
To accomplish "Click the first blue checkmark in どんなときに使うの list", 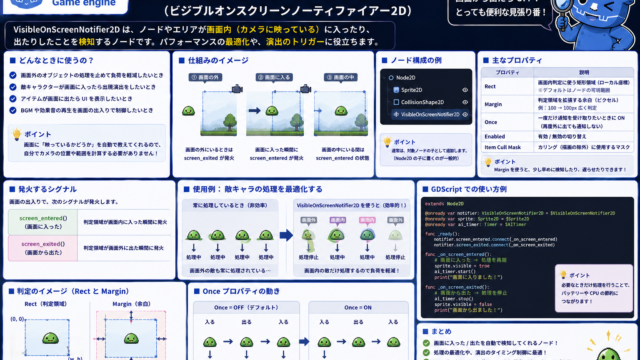I will click(x=13, y=75).
